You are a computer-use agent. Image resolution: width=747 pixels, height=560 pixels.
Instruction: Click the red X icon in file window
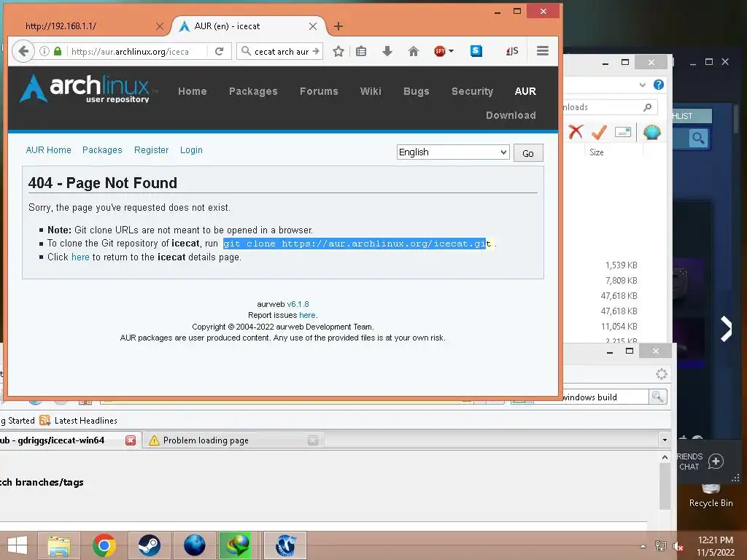(576, 132)
